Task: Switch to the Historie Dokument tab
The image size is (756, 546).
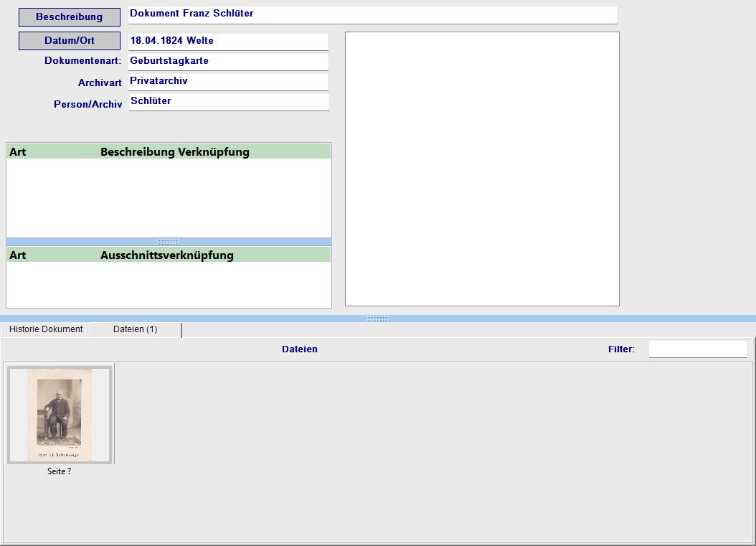Action: pyautogui.click(x=46, y=329)
